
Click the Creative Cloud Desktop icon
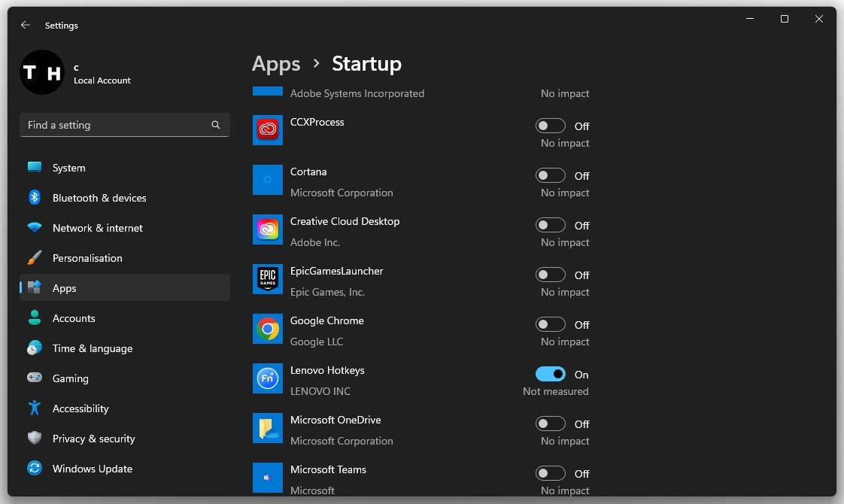tap(268, 230)
